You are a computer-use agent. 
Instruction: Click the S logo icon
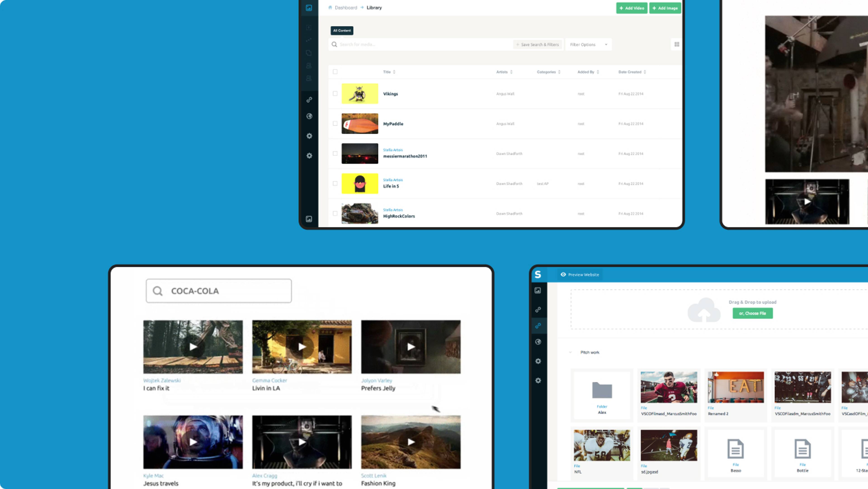538,275
